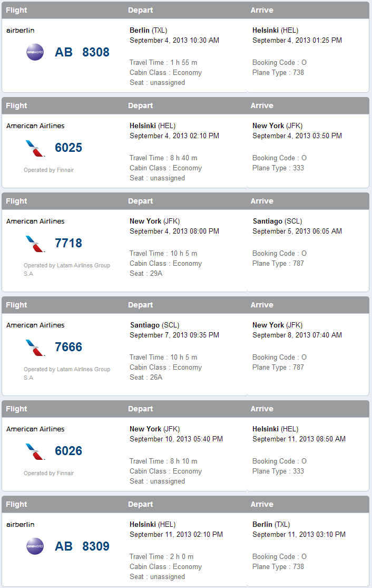
Task: Click American Airlines logo next to flight 6025
Action: coord(35,148)
